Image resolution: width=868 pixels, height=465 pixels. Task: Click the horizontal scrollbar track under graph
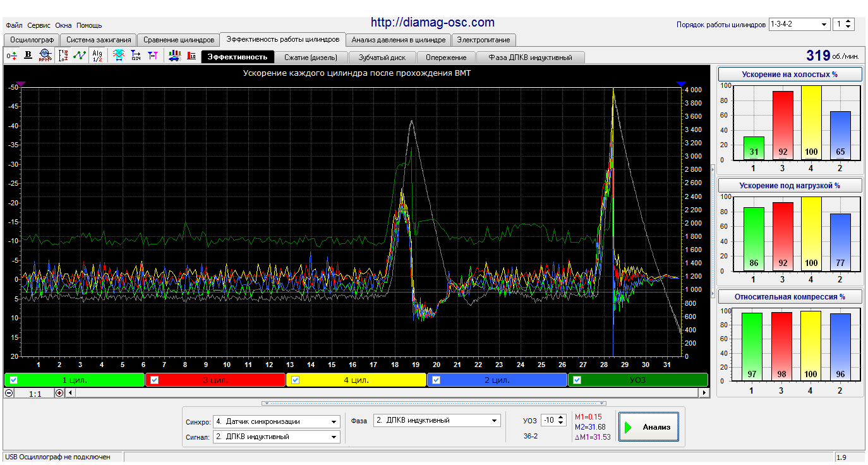[387, 392]
